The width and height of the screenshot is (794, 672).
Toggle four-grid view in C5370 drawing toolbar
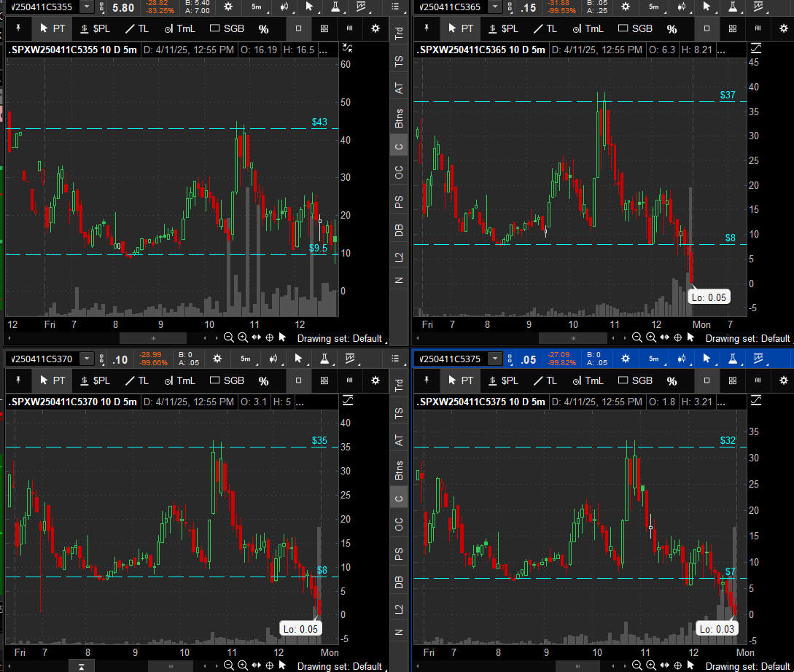coord(324,380)
